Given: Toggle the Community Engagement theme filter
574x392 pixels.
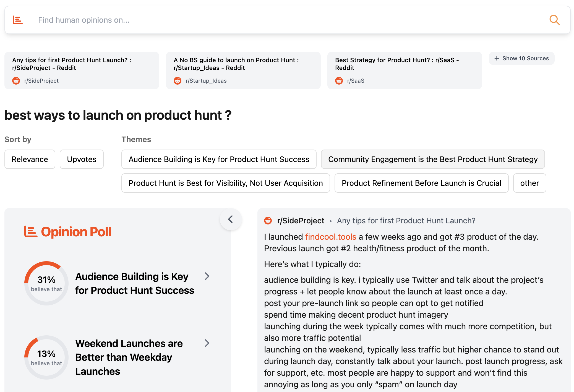Looking at the screenshot, I should click(x=433, y=159).
